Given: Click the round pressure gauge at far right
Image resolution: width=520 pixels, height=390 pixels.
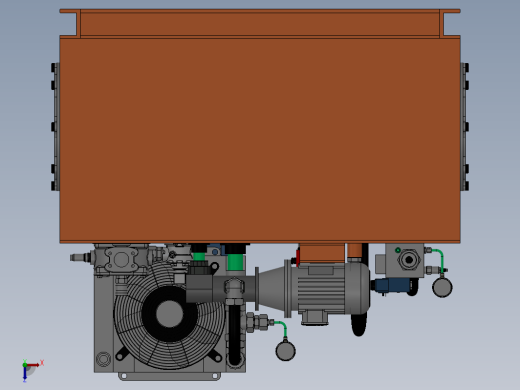Looking at the screenshot, I should tap(442, 287).
